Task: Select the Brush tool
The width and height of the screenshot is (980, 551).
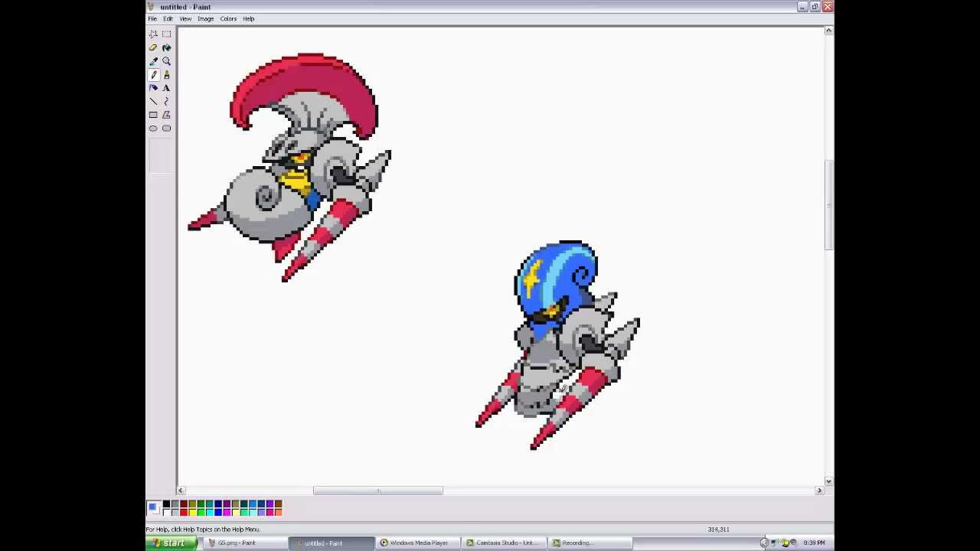Action: point(166,74)
